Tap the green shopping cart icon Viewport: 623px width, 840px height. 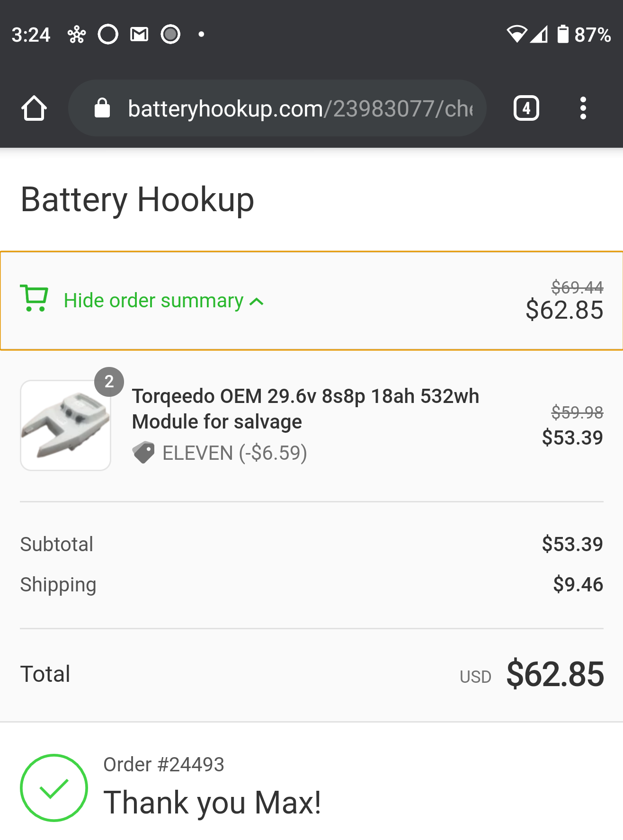(34, 299)
